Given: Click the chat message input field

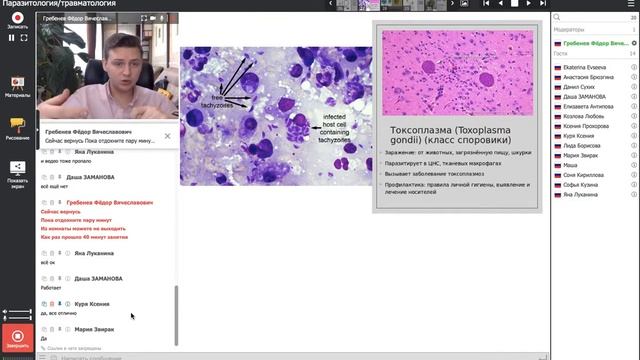Looking at the screenshot, I should pos(298,358).
